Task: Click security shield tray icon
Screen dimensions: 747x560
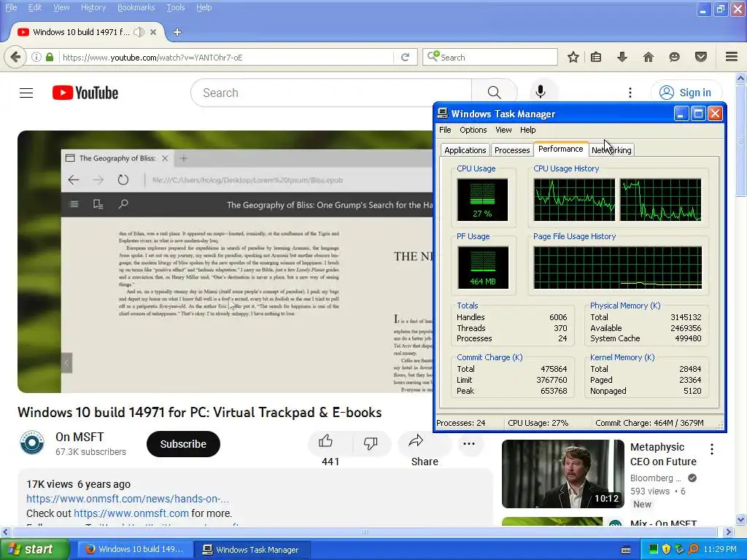Action: click(x=666, y=549)
